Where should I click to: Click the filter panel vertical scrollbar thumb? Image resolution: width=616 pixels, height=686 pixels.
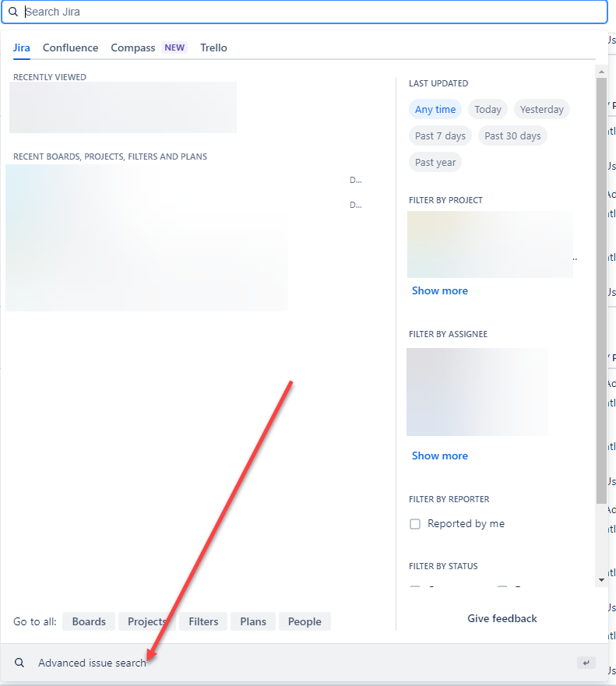(601, 291)
